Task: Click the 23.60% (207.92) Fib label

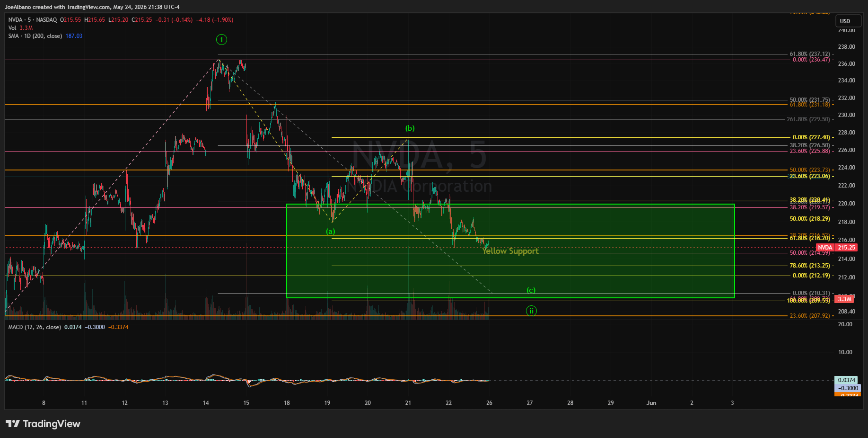Action: tap(809, 316)
